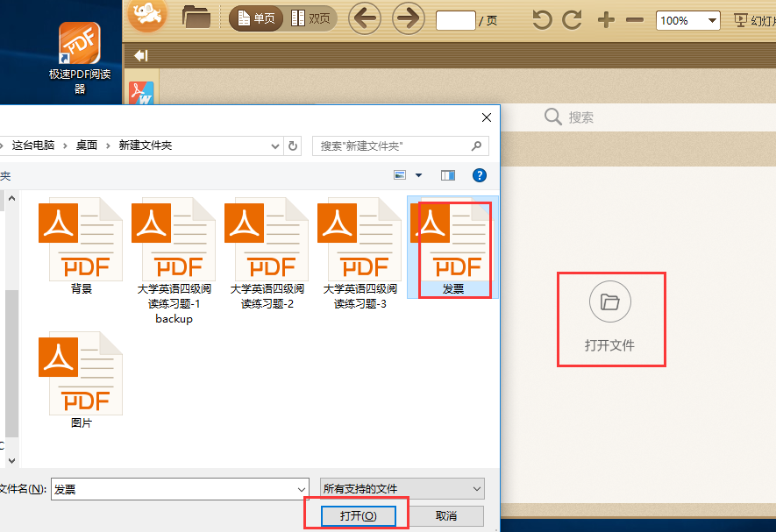Click the 取消 button
Screen dimensions: 776x532
pyautogui.click(x=446, y=516)
